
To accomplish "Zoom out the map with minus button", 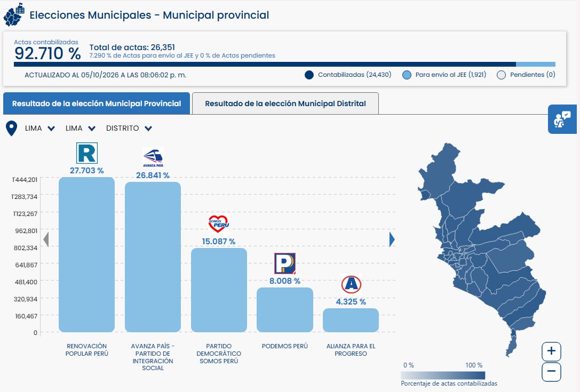I will pos(551,372).
